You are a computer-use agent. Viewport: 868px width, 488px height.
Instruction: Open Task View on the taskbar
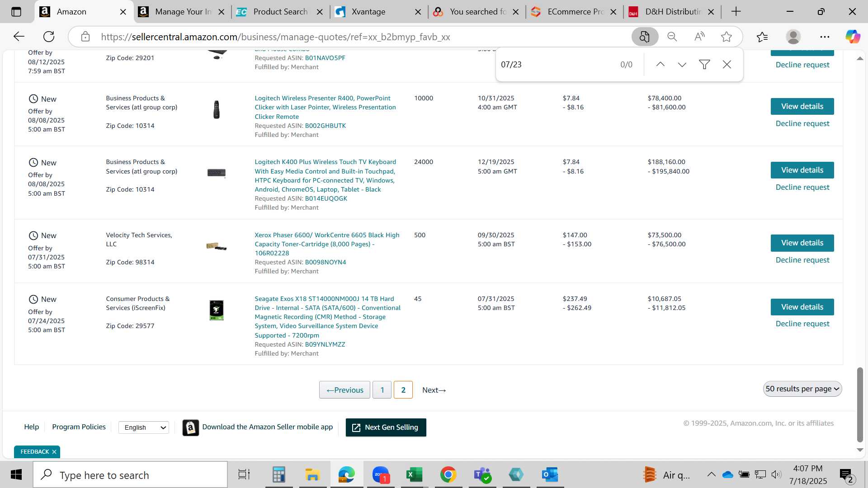pos(244,474)
